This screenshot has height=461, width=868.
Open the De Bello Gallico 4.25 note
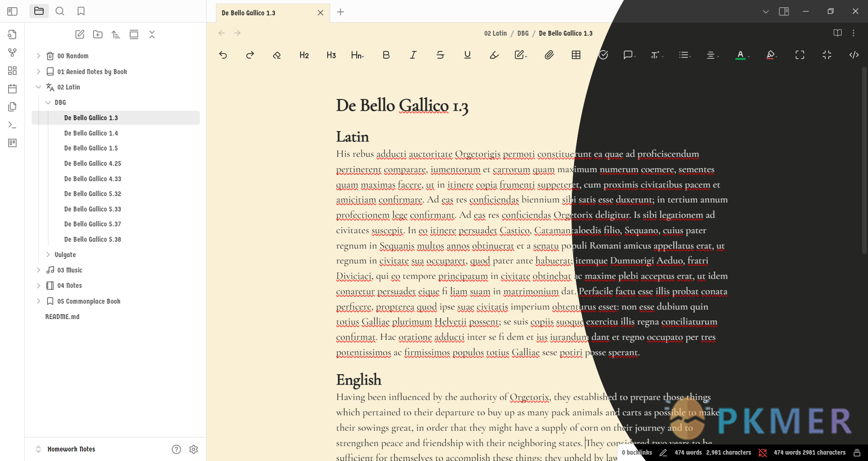pos(93,164)
